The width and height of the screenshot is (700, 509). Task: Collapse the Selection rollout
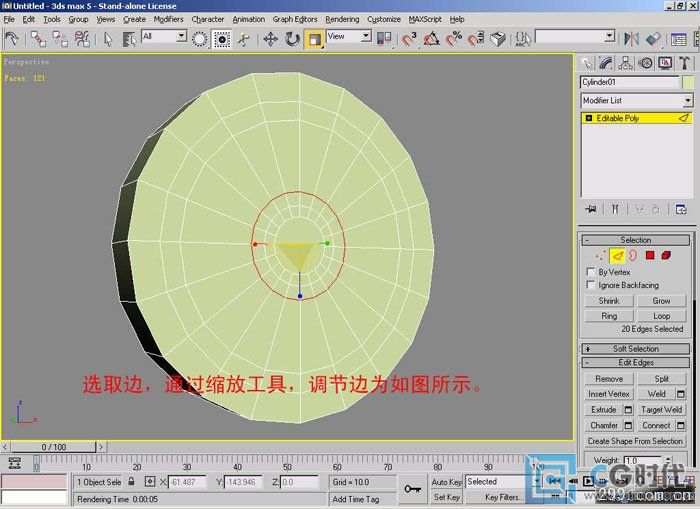point(636,240)
